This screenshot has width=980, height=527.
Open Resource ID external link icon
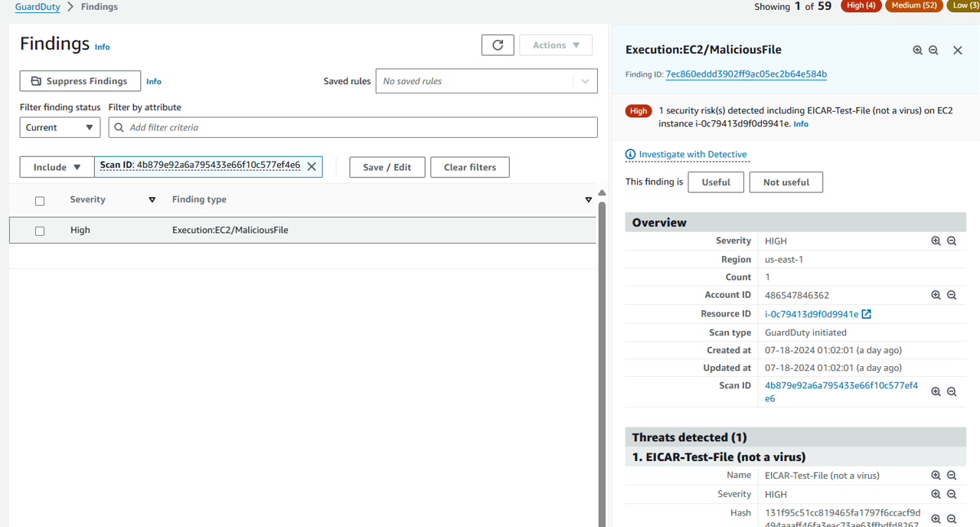pyautogui.click(x=867, y=314)
